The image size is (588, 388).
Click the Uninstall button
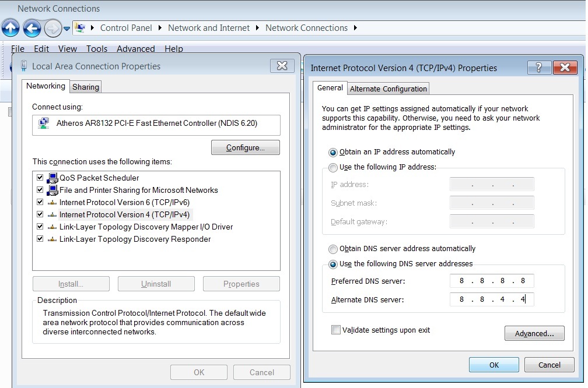click(156, 284)
